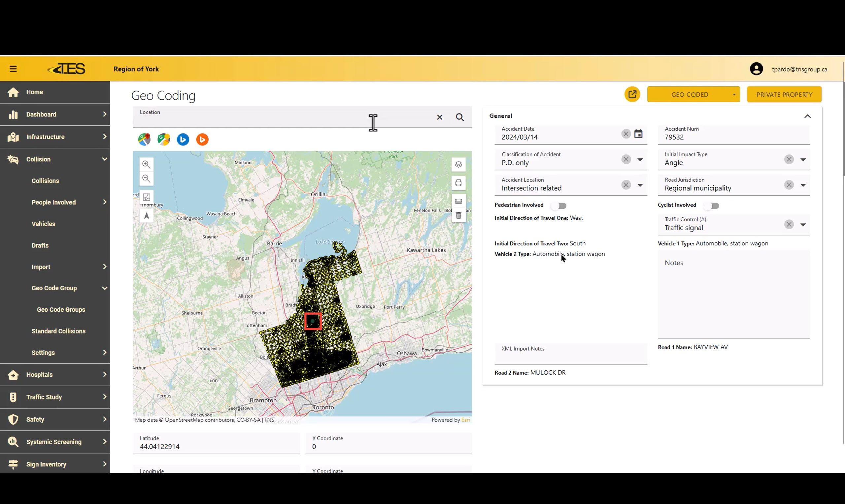The height and width of the screenshot is (504, 845).
Task: Open the map layers icon
Action: [458, 164]
